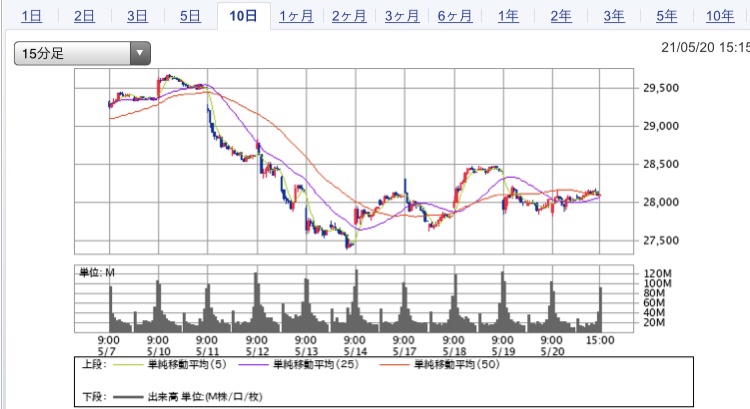Click the 下段 legend row label

[x=95, y=397]
